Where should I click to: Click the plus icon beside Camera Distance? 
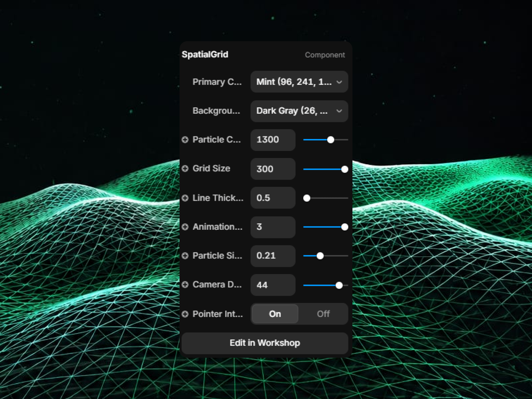point(185,285)
